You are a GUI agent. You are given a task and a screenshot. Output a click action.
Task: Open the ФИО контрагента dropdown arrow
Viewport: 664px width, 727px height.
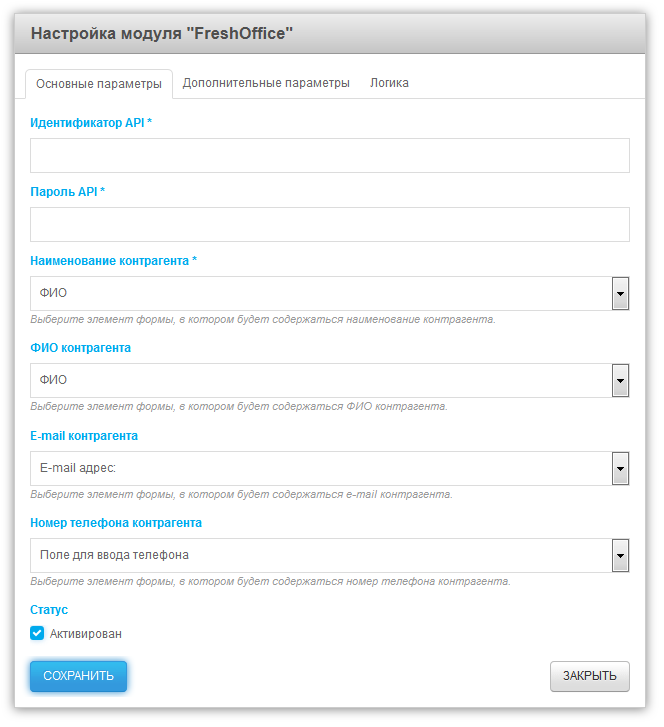pos(620,381)
